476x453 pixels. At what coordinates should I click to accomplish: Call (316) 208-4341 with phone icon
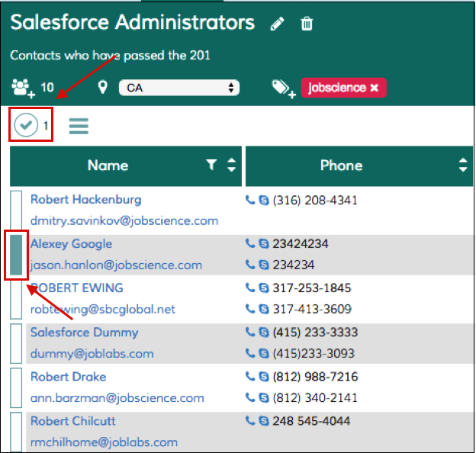tap(250, 200)
